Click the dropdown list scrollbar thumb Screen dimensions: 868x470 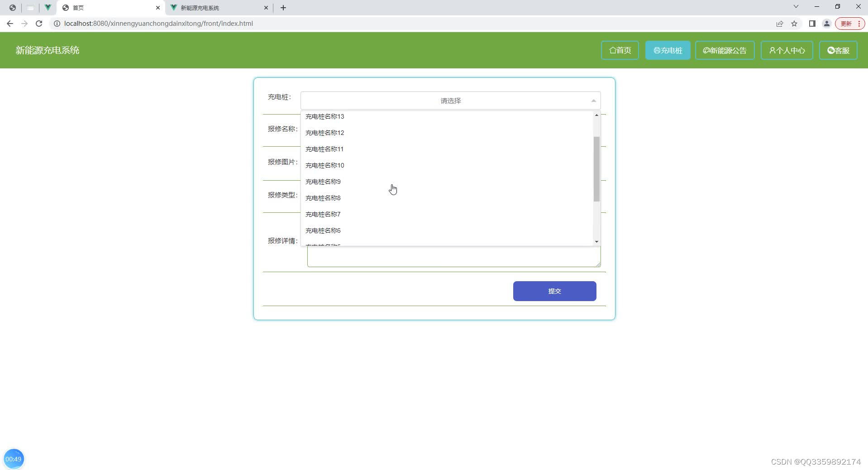tap(596, 169)
